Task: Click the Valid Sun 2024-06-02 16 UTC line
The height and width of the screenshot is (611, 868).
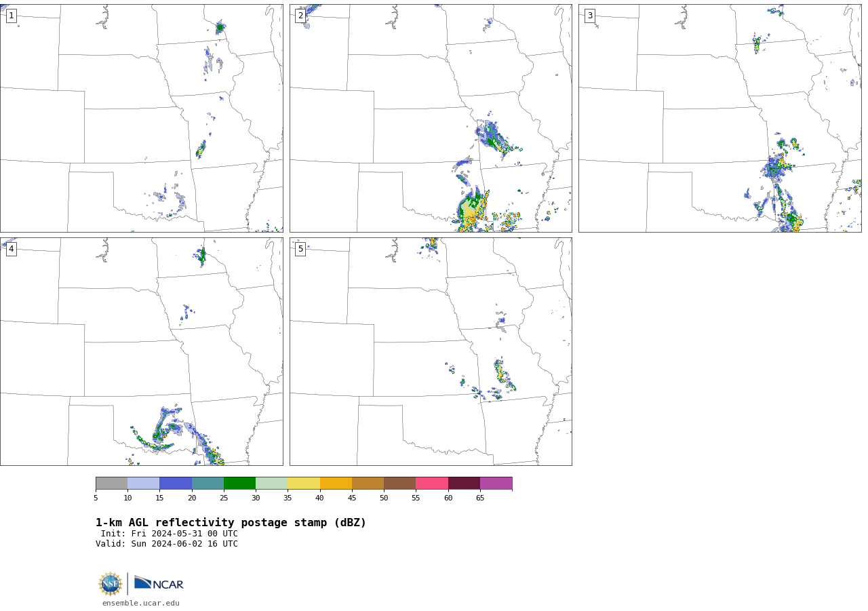Action: click(x=167, y=544)
